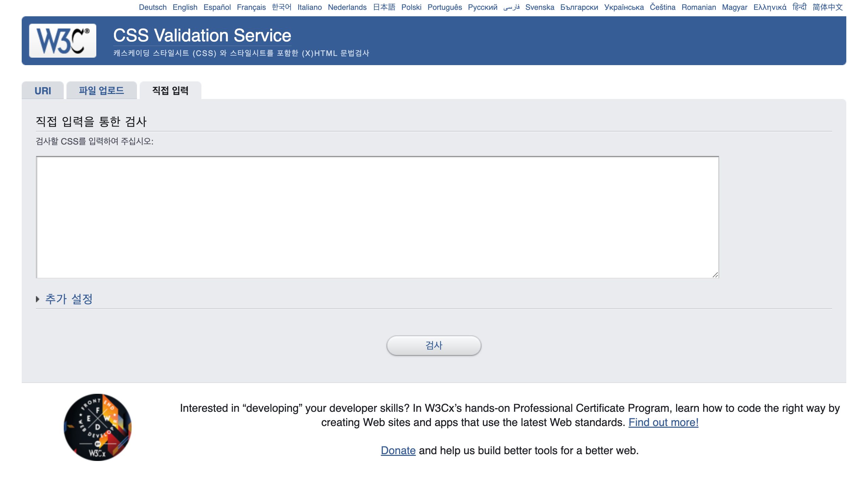Click the W3C logo
Viewport: 868px width, 483px height.
(x=62, y=41)
